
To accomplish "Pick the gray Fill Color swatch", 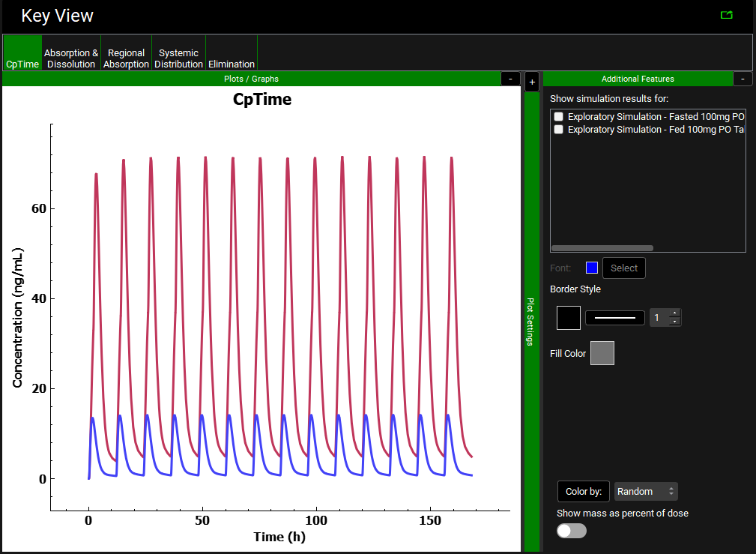I will [602, 353].
